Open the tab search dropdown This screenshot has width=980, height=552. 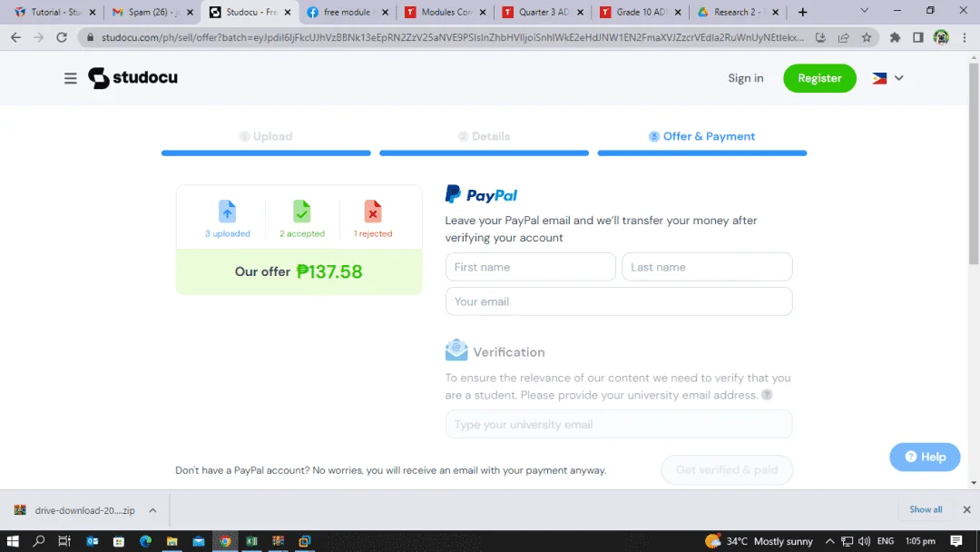(x=865, y=11)
